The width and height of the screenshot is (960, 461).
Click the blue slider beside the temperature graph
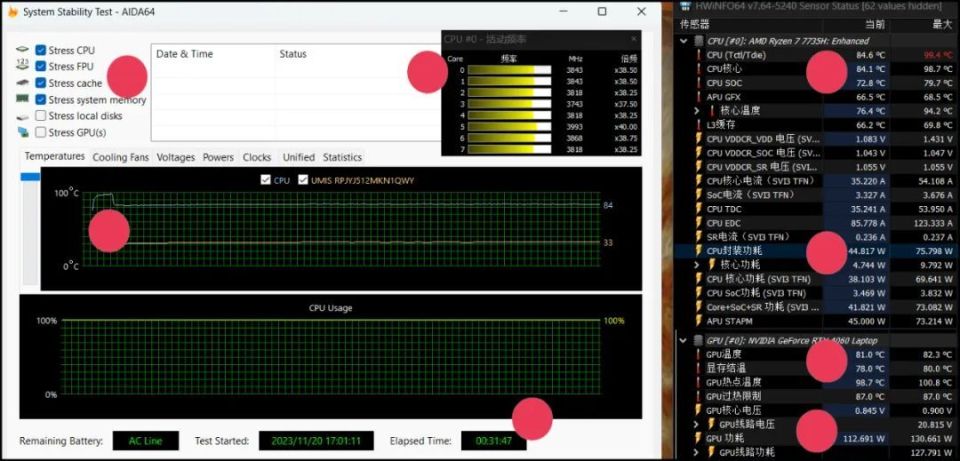(30, 176)
